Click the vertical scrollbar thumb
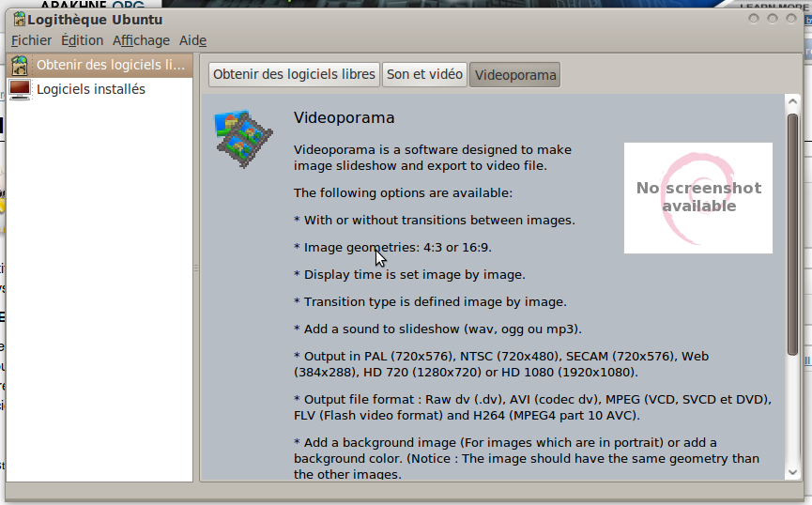This screenshot has height=505, width=812. (x=792, y=234)
